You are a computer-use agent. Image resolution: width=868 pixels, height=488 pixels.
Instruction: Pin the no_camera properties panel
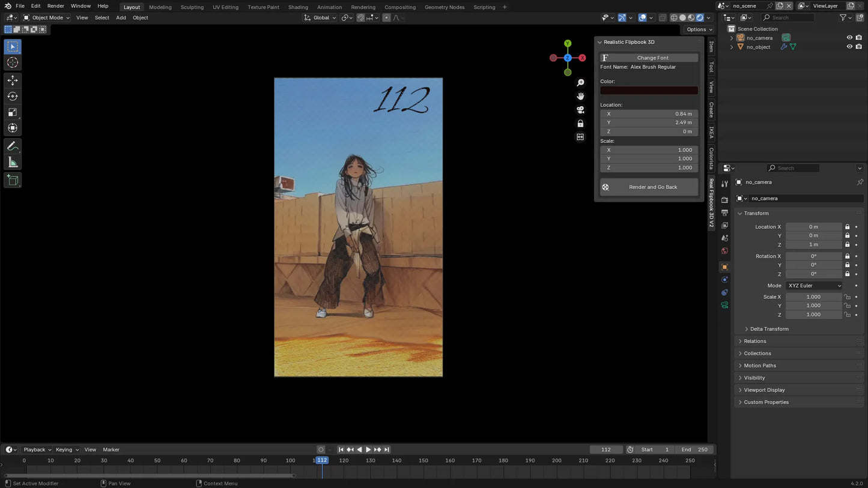pos(860,182)
